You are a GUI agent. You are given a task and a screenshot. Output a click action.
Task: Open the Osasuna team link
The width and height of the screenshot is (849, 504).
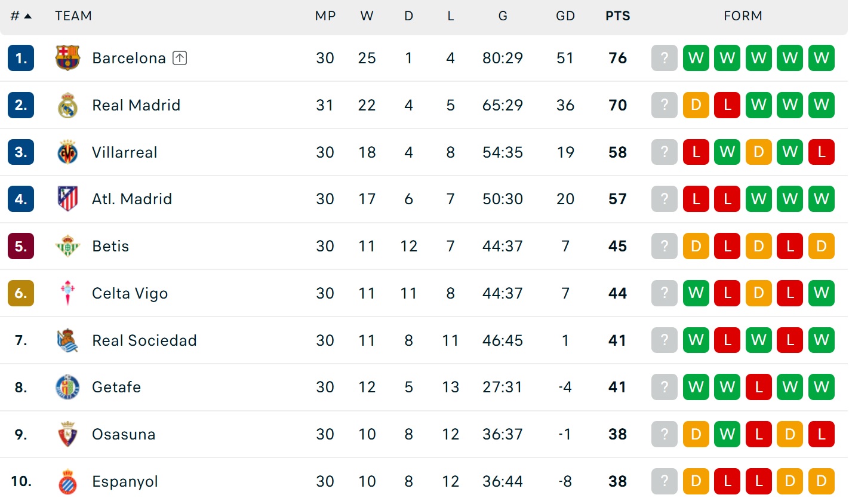click(124, 434)
